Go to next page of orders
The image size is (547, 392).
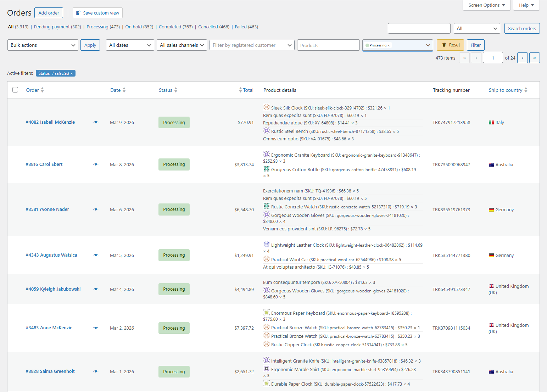523,58
